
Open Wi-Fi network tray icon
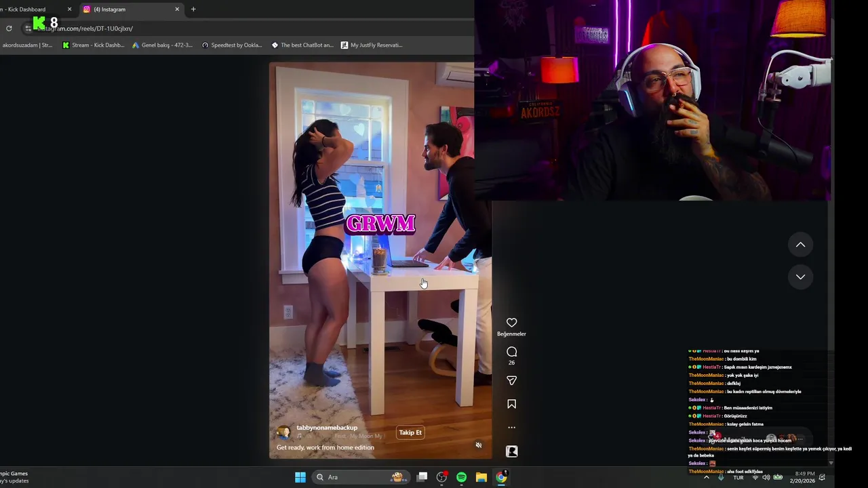pyautogui.click(x=755, y=477)
